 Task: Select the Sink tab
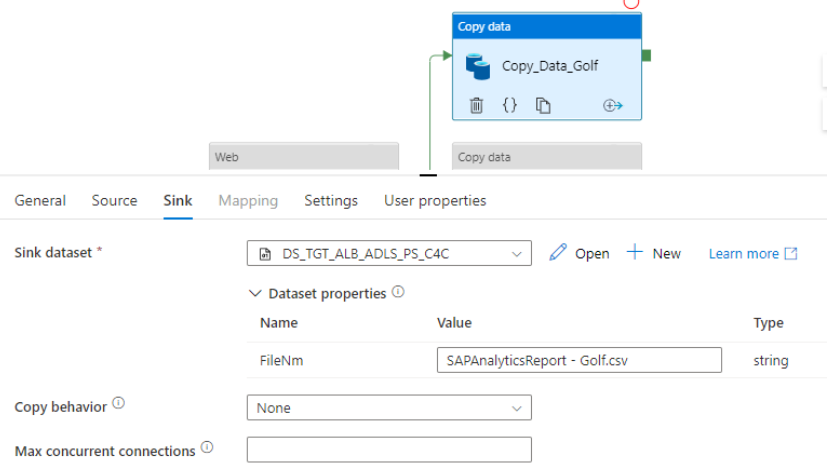[x=178, y=200]
